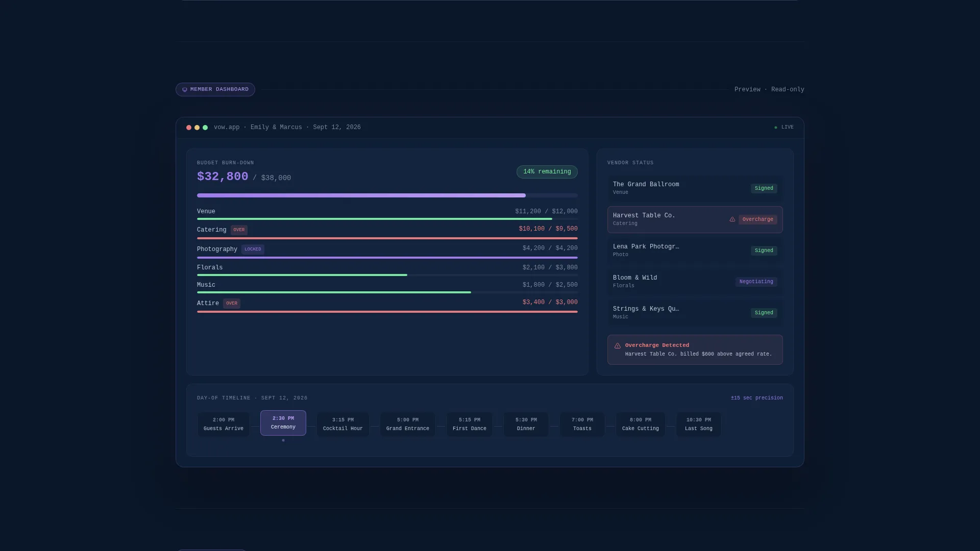Viewport: 980px width, 551px height.
Task: Click the ±15 sec precision label
Action: [757, 398]
